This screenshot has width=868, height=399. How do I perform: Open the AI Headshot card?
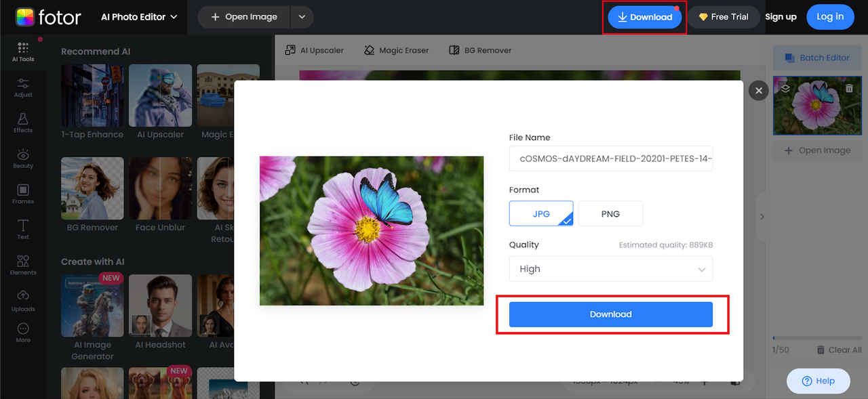pyautogui.click(x=160, y=312)
